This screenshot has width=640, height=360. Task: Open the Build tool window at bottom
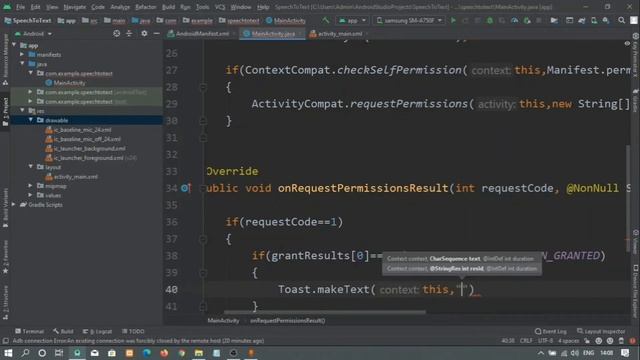click(64, 331)
